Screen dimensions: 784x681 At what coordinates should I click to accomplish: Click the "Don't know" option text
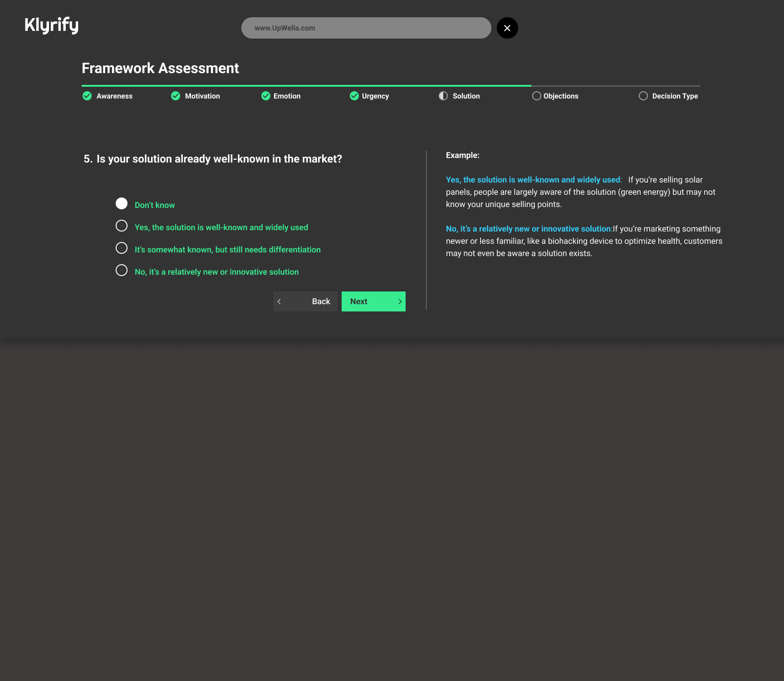click(x=155, y=205)
